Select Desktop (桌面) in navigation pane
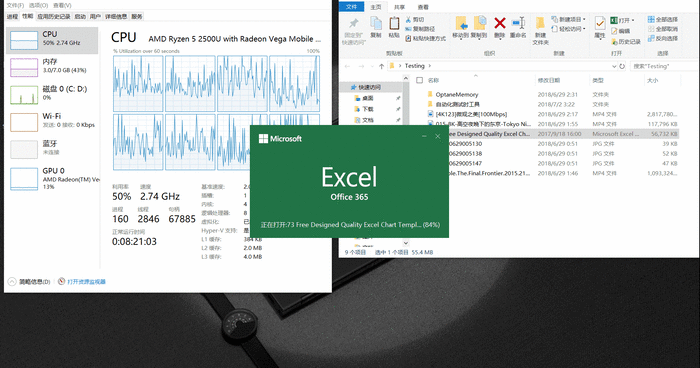This screenshot has width=700, height=368. pyautogui.click(x=367, y=98)
